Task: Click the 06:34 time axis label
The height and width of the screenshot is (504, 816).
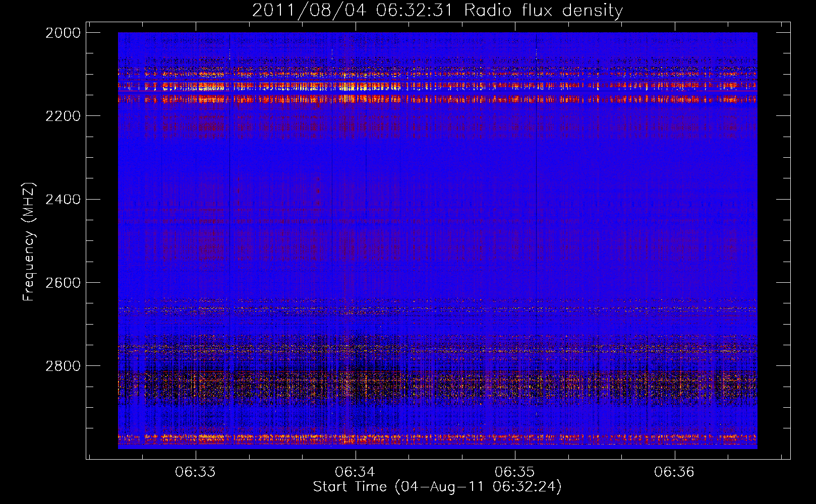Action: pyautogui.click(x=355, y=472)
